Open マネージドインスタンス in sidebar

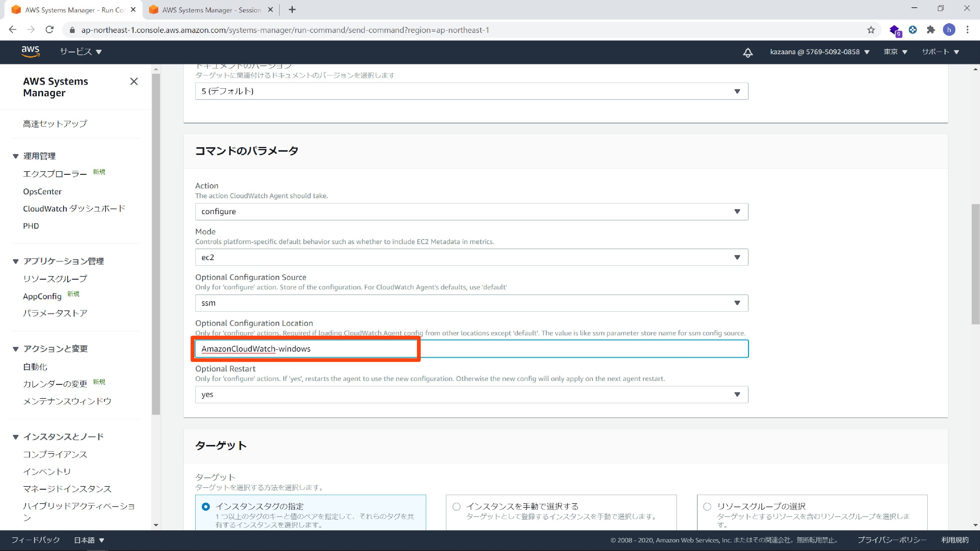[67, 488]
